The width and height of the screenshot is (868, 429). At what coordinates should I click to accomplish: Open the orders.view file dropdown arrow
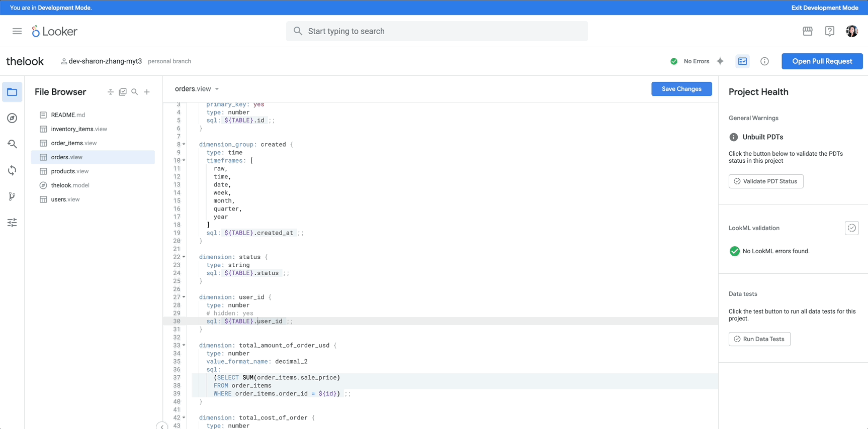tap(217, 89)
